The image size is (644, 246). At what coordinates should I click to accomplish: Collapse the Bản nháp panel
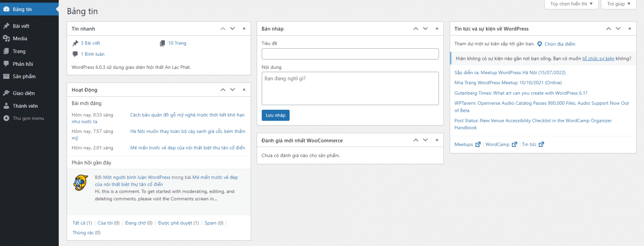coord(436,28)
